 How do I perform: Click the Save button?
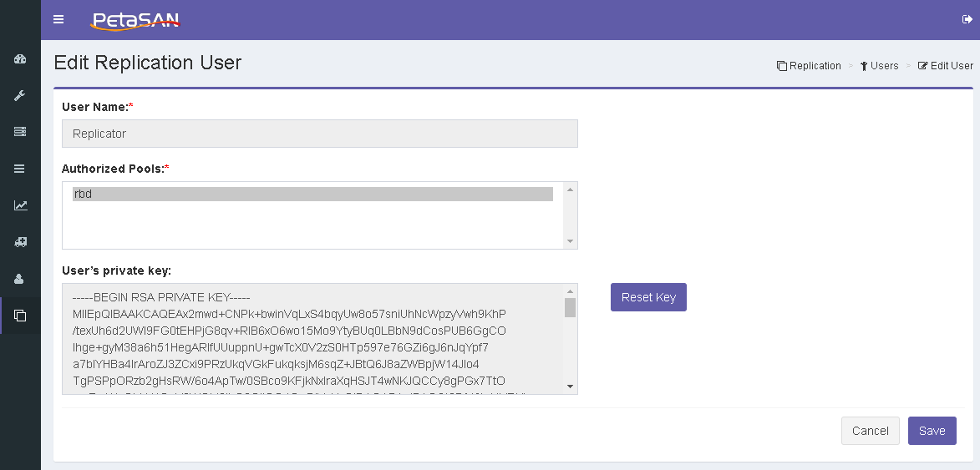[932, 431]
